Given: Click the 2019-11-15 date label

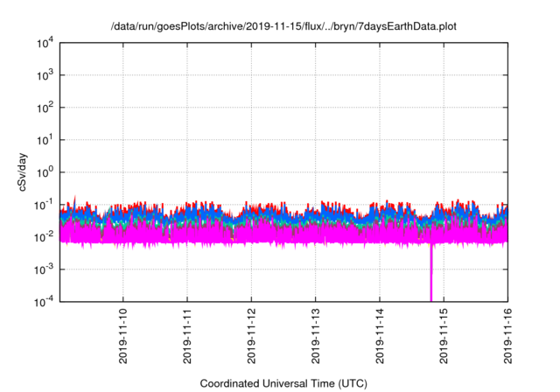Looking at the screenshot, I should [x=444, y=336].
